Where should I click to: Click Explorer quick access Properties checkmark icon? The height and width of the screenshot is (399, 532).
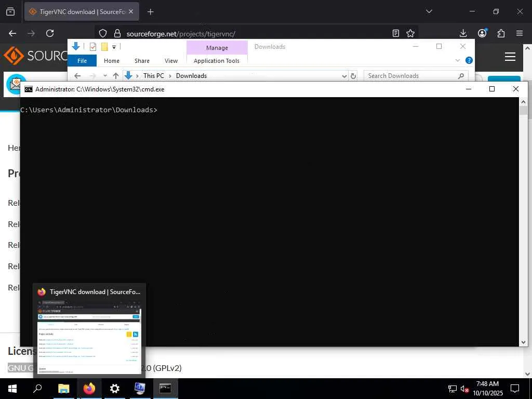point(92,47)
